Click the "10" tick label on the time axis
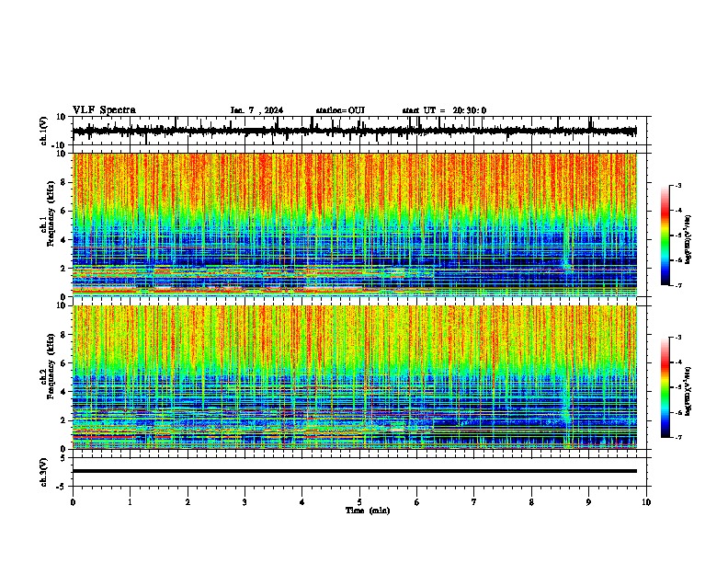728x563 pixels. coord(646,502)
